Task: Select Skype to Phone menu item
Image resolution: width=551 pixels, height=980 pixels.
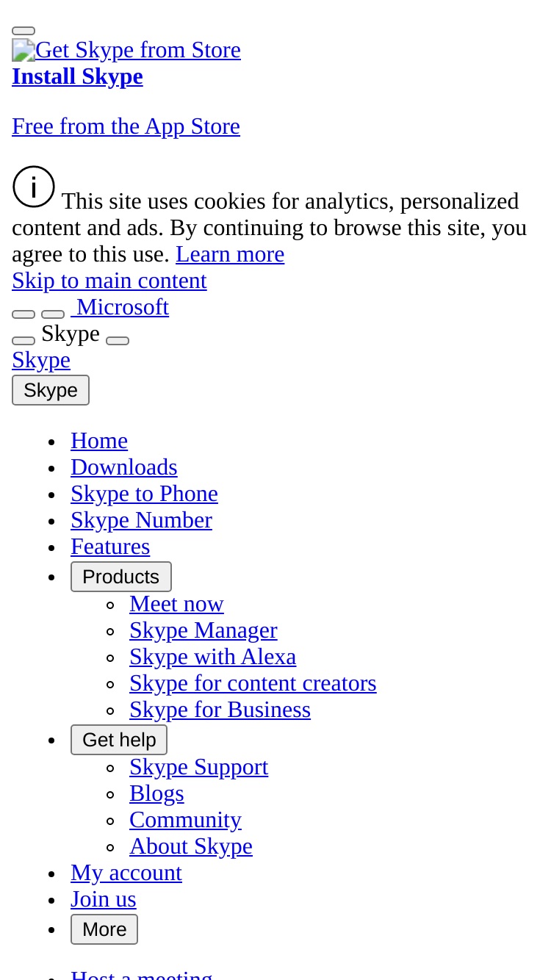Action: coord(144,494)
